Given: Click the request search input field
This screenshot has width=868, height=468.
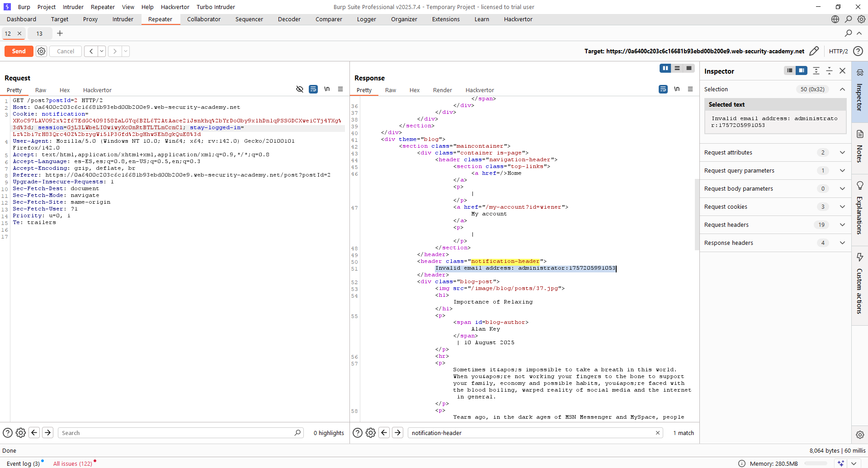Looking at the screenshot, I should tap(176, 433).
